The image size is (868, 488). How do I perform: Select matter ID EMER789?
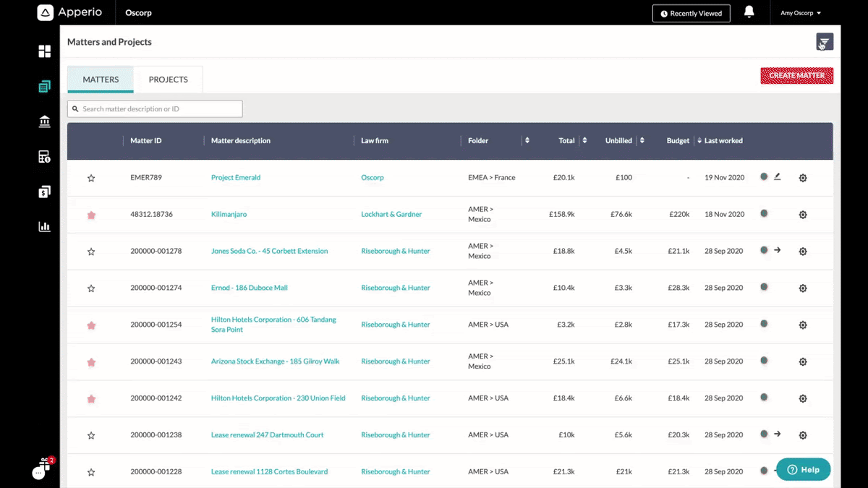(145, 177)
